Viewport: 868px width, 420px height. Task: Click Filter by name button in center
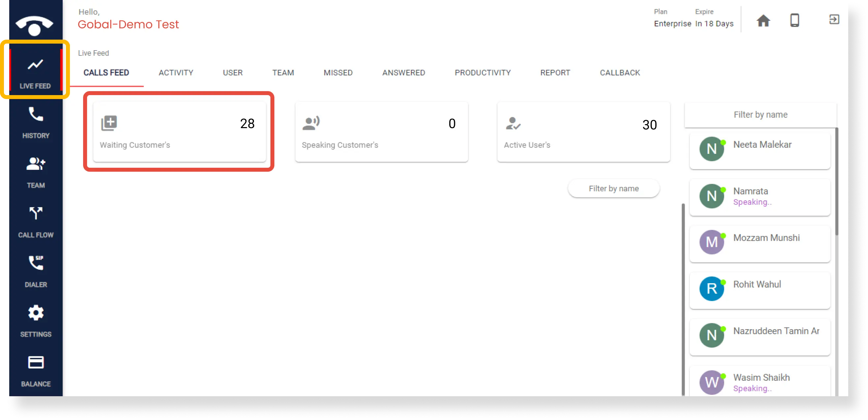[614, 189]
